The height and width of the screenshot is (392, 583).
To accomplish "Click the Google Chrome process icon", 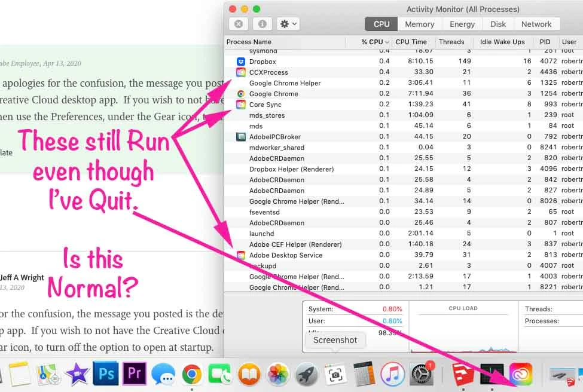I will [x=241, y=94].
